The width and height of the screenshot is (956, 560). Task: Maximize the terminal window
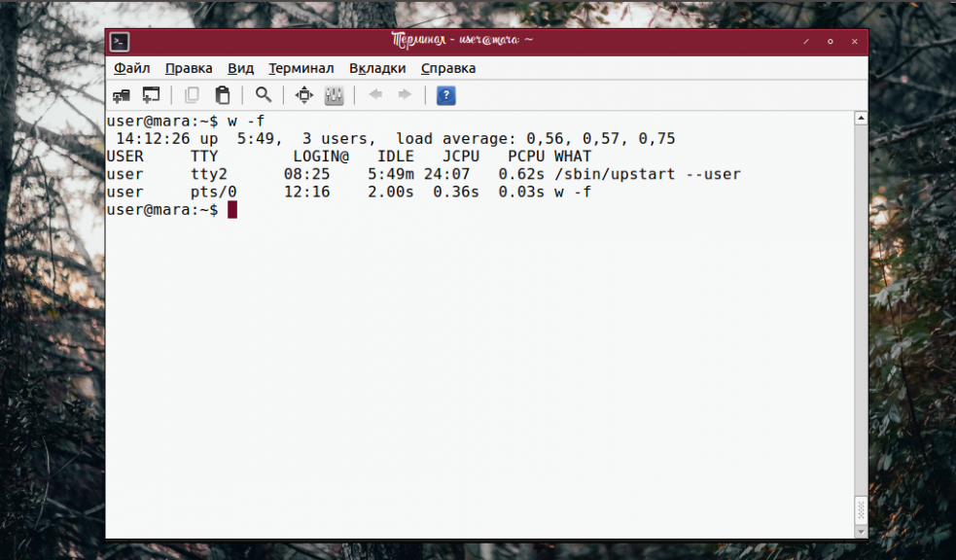click(830, 42)
